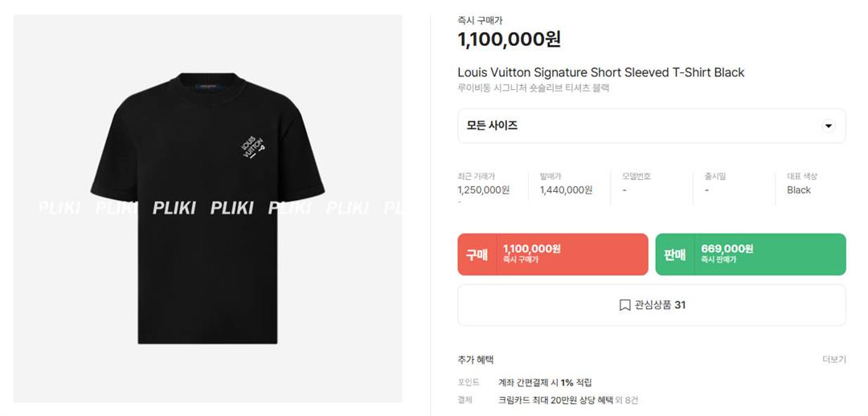This screenshot has width=868, height=416.
Task: Expand benefits with the 더보기 link
Action: 834,360
